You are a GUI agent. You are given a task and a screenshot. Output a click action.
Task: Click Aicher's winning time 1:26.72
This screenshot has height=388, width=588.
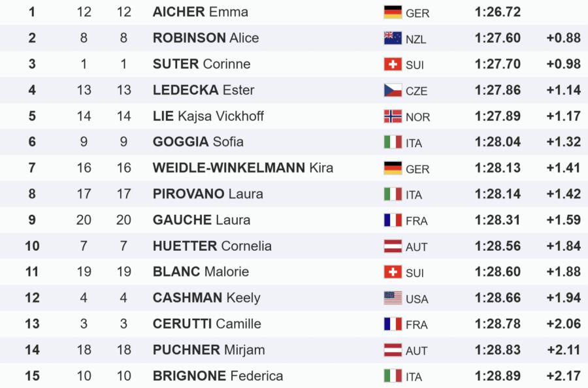point(497,12)
